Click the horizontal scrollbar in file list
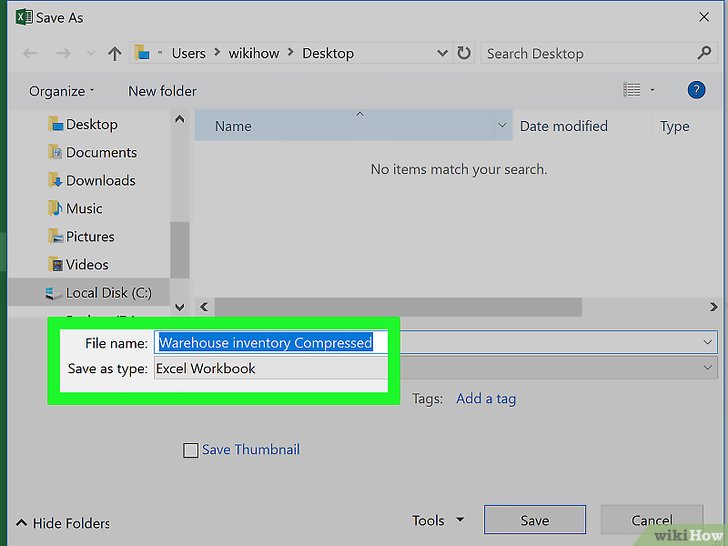This screenshot has width=728, height=546. (x=398, y=307)
